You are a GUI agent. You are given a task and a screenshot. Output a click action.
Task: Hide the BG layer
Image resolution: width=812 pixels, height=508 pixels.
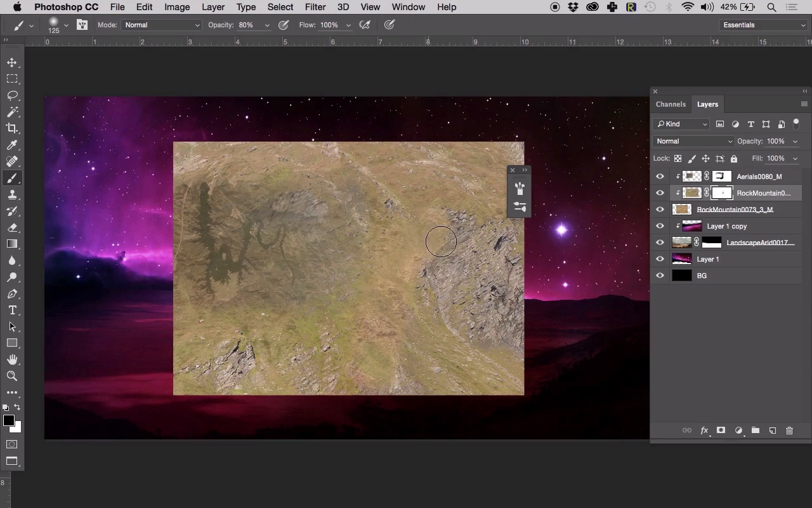click(x=660, y=276)
